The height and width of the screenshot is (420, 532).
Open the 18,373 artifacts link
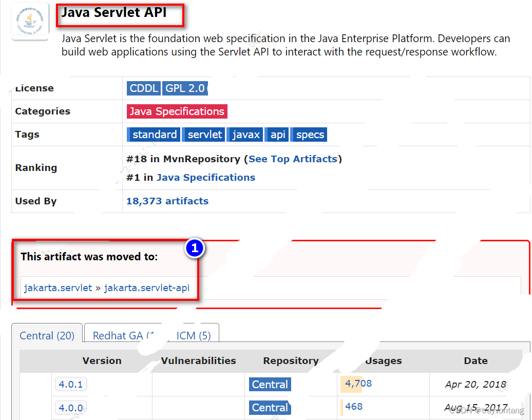tap(167, 201)
